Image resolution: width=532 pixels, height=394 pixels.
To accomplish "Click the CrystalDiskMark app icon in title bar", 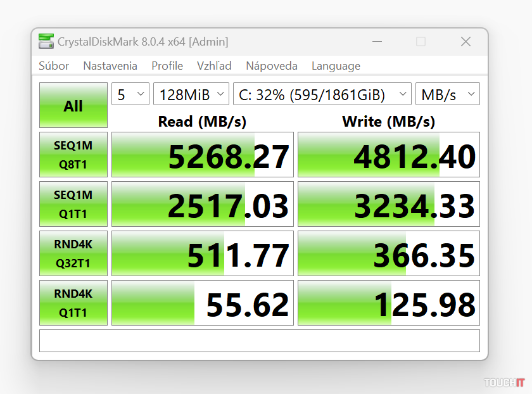I will point(46,42).
